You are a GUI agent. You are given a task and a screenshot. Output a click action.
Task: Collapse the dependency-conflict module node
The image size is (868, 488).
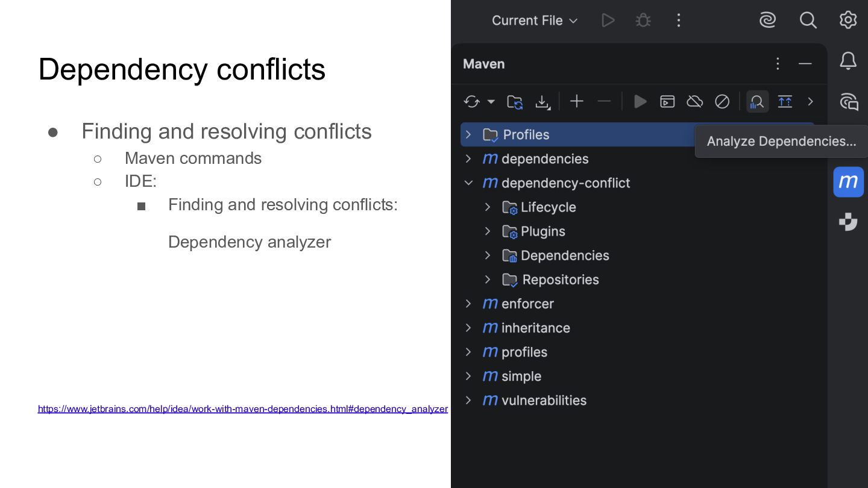(468, 183)
